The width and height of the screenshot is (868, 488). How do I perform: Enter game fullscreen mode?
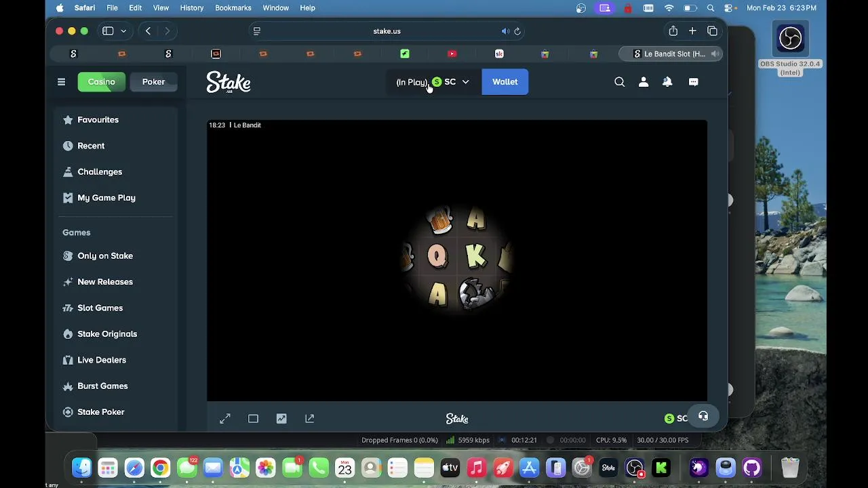(225, 419)
